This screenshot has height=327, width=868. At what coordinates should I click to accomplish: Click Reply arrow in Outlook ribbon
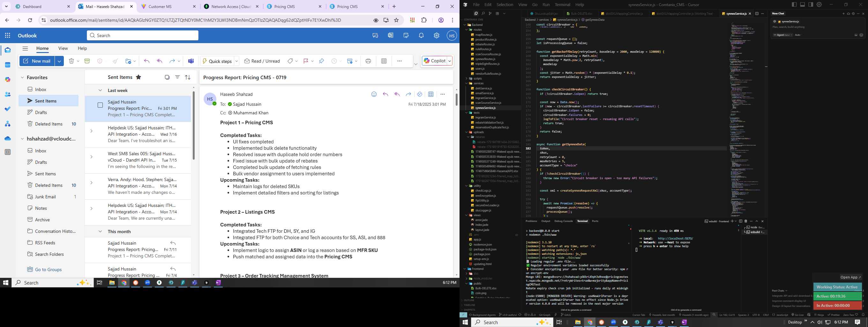(x=146, y=61)
